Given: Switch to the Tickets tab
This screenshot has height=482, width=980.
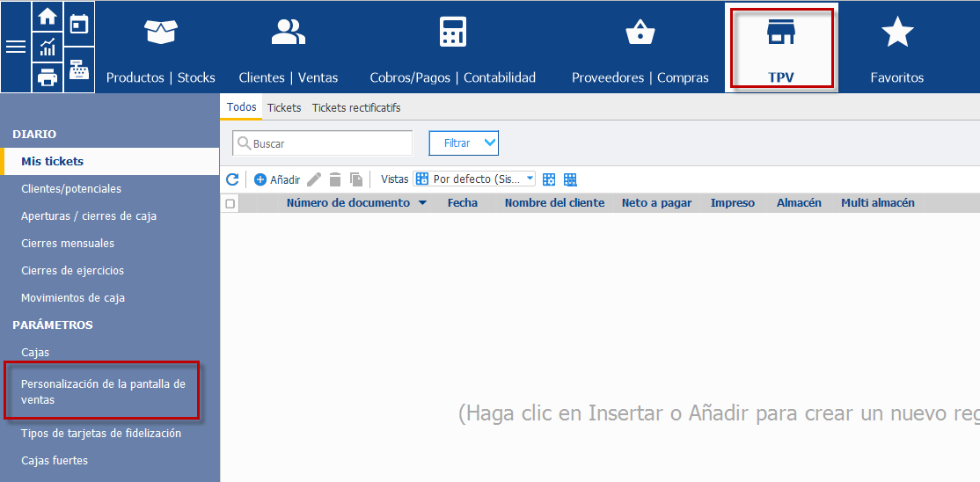Looking at the screenshot, I should [284, 107].
